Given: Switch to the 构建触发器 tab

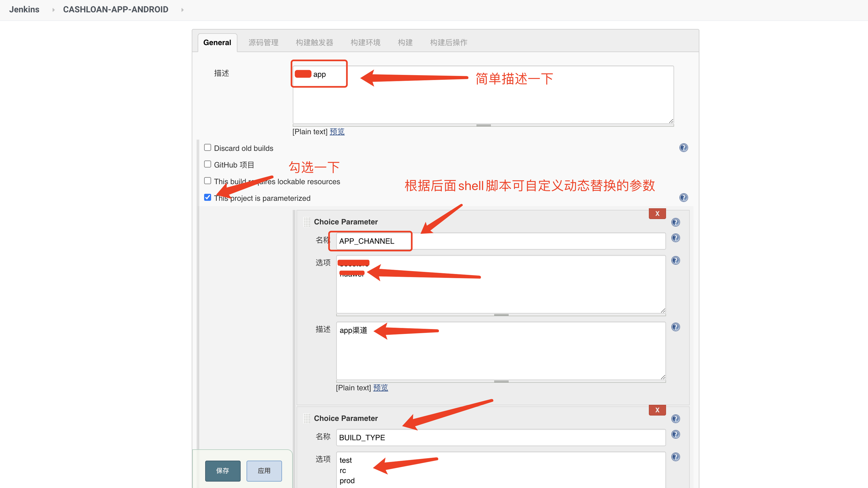Looking at the screenshot, I should click(314, 42).
